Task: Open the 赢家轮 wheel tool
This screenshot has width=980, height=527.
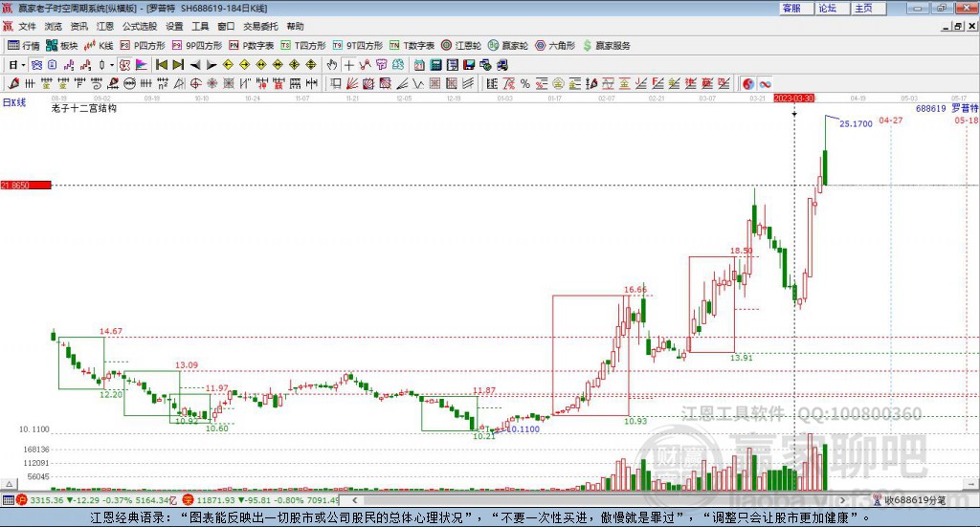Action: 508,46
